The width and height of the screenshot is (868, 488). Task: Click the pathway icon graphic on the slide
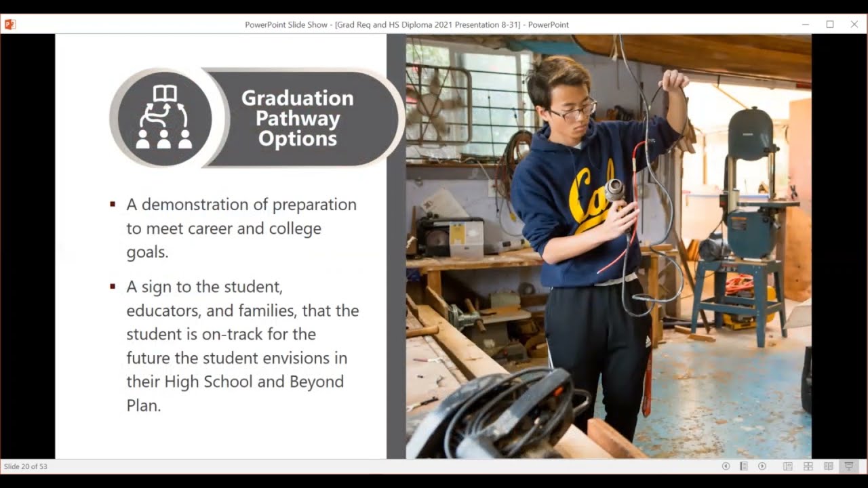[x=164, y=119]
